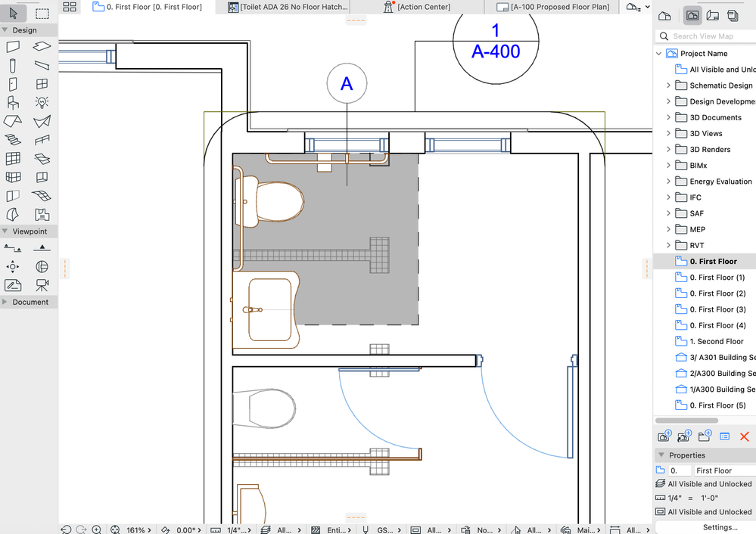The image size is (756, 534).
Task: Click the First Floor name field
Action: [x=725, y=470]
